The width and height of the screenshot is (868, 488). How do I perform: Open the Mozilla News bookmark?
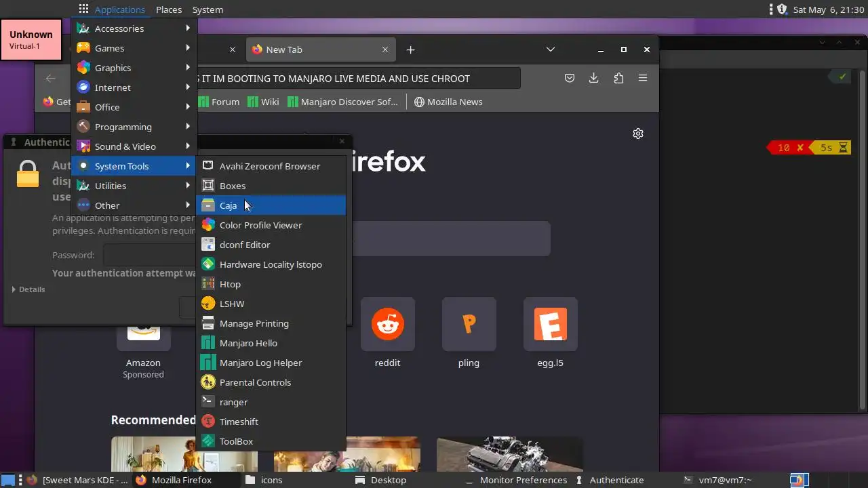[448, 102]
